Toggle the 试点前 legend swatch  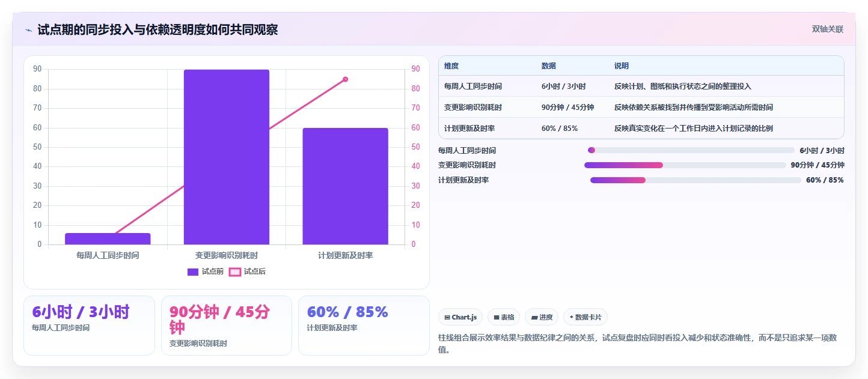pyautogui.click(x=193, y=272)
